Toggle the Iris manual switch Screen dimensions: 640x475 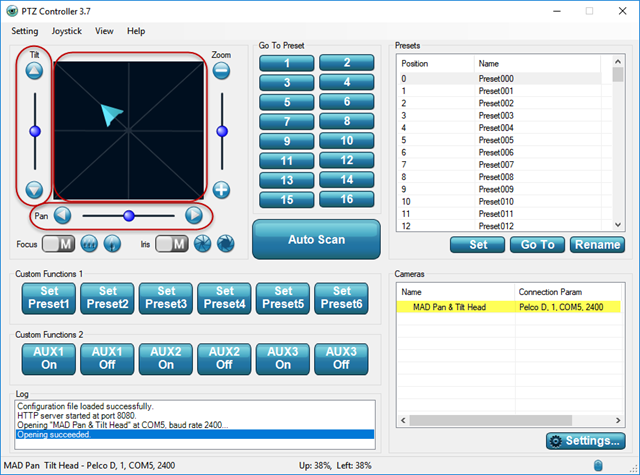(x=171, y=244)
